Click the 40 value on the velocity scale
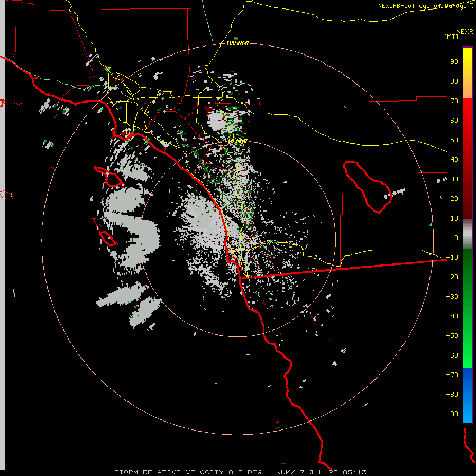 (x=454, y=159)
